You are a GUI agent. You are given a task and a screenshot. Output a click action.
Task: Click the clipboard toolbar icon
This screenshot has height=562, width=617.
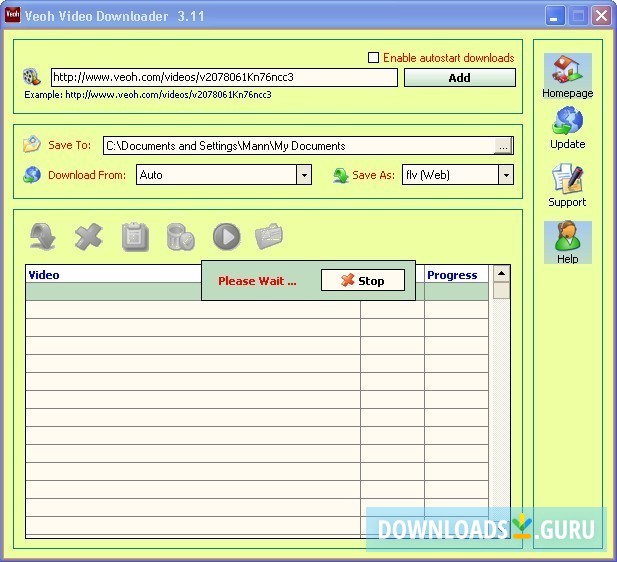pyautogui.click(x=135, y=237)
